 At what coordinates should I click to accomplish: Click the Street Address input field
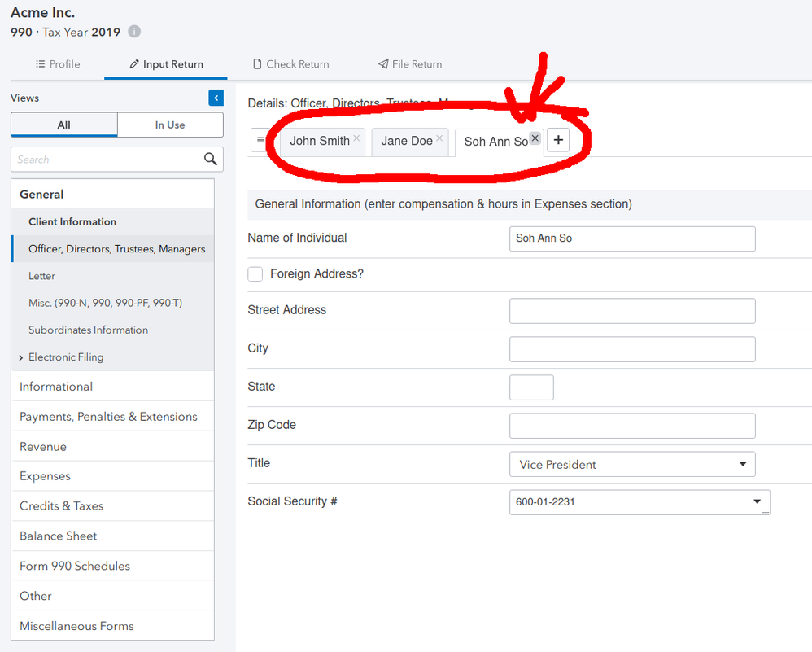point(632,311)
